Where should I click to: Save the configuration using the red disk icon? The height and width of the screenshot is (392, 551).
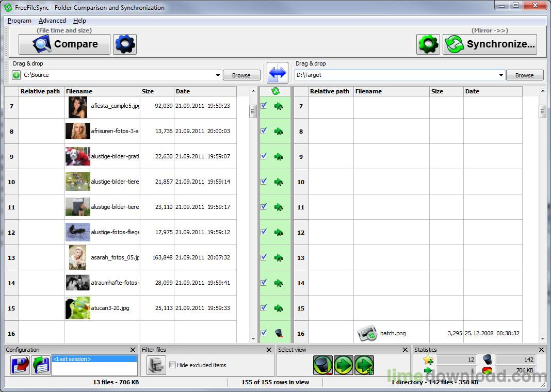click(20, 365)
